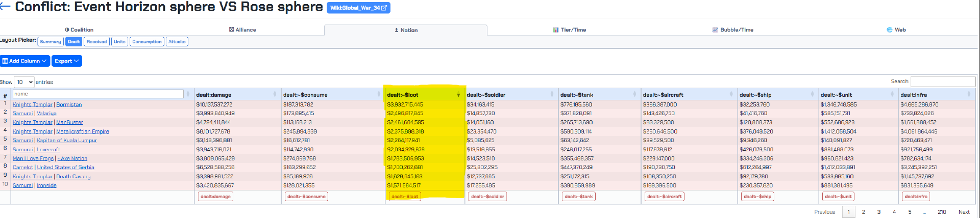Open the Bubble/Time tab
The width and height of the screenshot is (980, 218).
[733, 30]
